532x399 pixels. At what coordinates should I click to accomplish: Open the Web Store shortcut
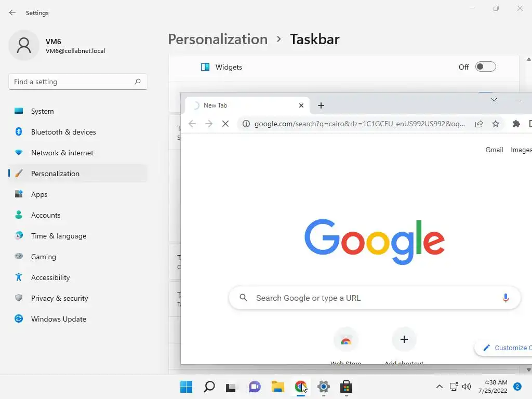point(345,346)
